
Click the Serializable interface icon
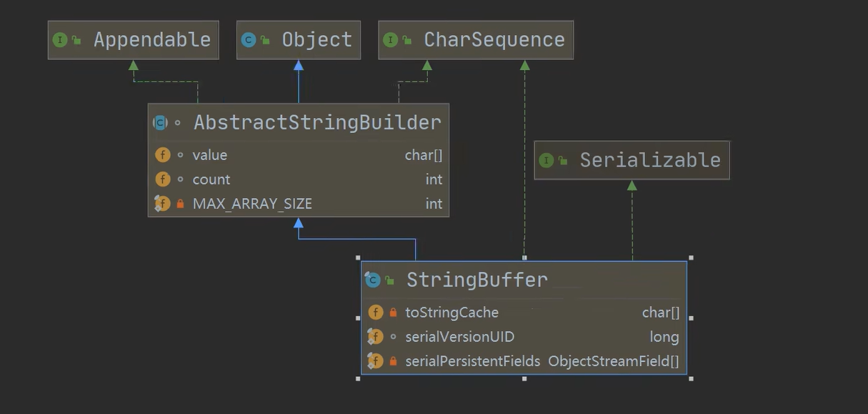[547, 160]
